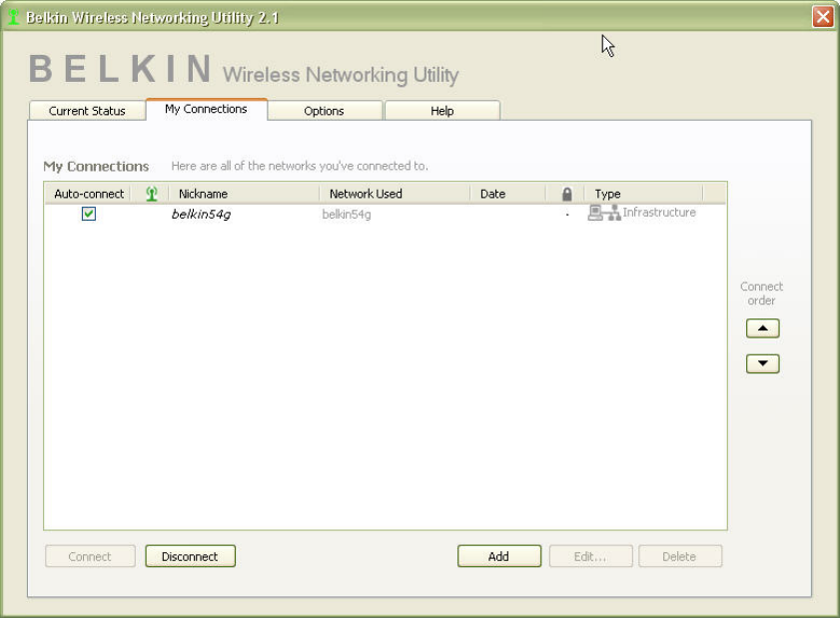Click the antenna signal column header icon
840x618 pixels.
(152, 194)
